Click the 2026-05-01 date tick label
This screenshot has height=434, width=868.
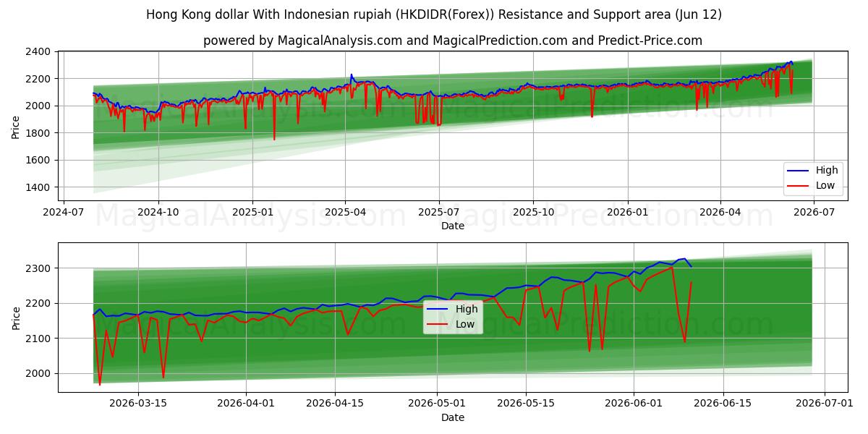click(438, 404)
